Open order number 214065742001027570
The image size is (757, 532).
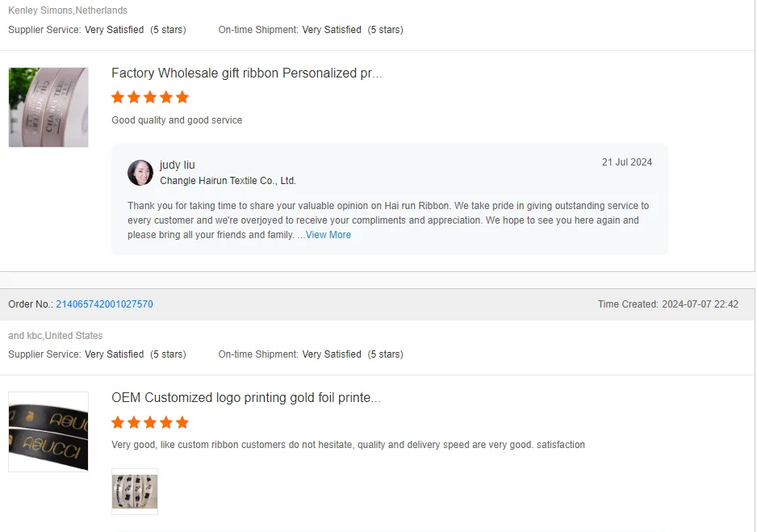[104, 304]
